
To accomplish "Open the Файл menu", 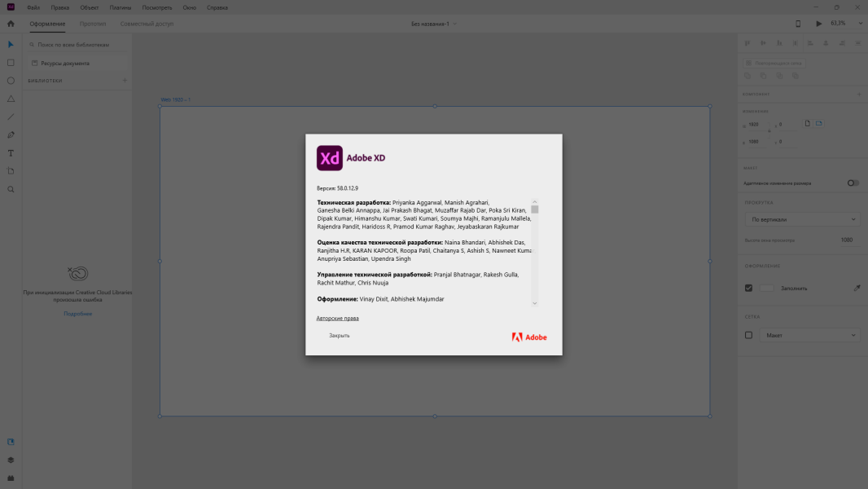I will pyautogui.click(x=33, y=8).
